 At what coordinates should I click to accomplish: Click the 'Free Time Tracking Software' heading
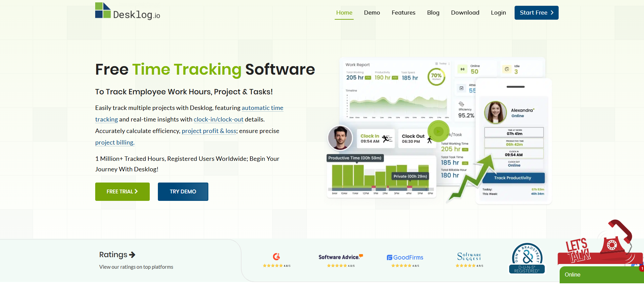(205, 69)
